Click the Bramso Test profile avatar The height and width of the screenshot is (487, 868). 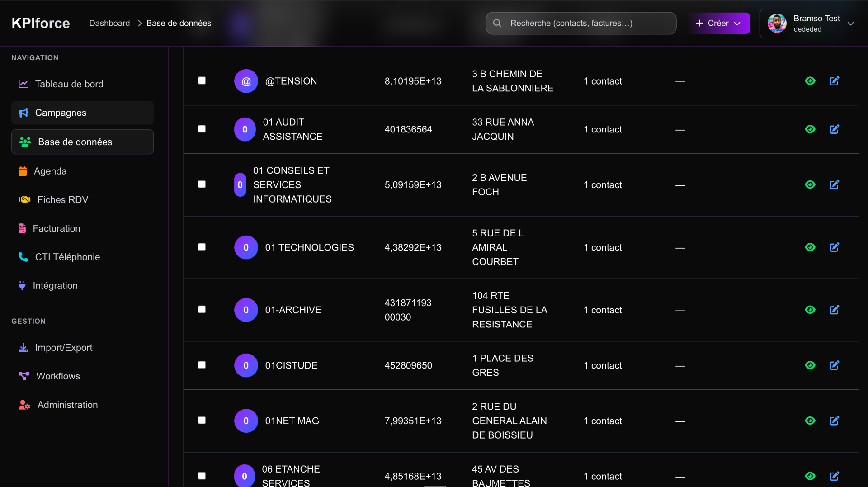tap(777, 23)
